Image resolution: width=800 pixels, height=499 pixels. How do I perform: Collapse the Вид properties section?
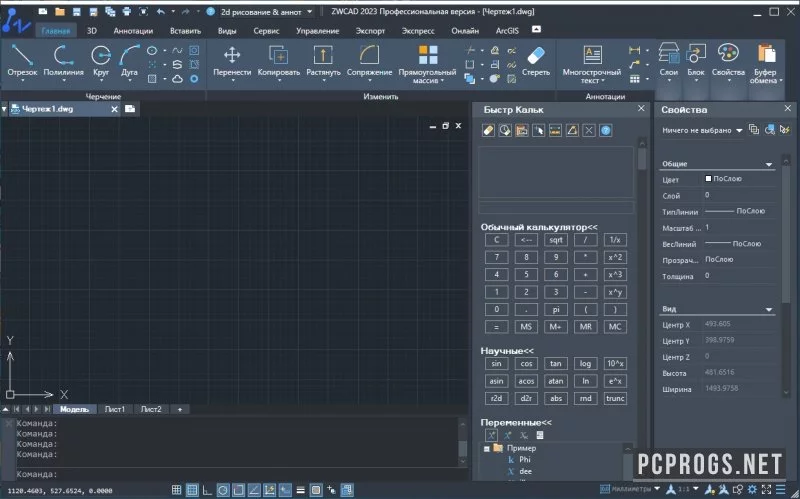(x=768, y=309)
